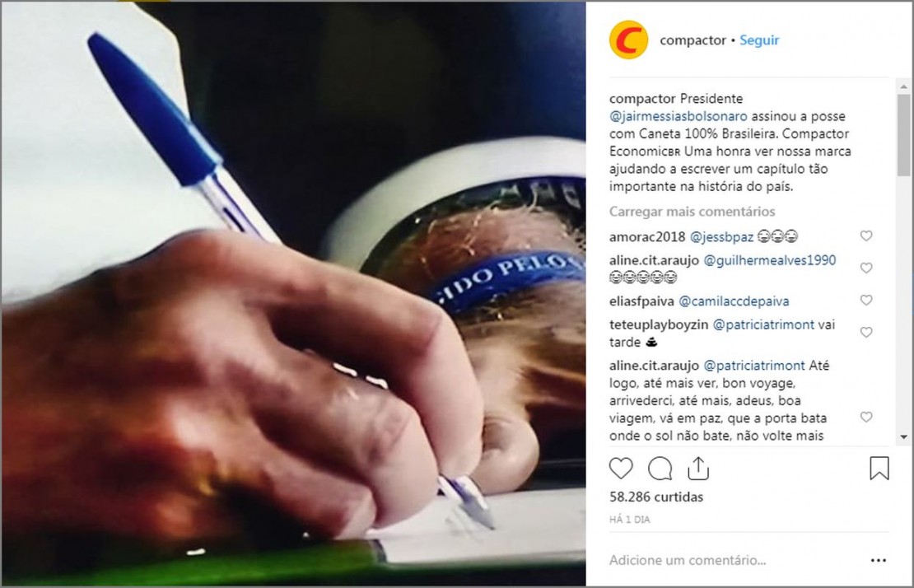The image size is (914, 588).
Task: Click the compactor profile logo
Action: point(628,40)
